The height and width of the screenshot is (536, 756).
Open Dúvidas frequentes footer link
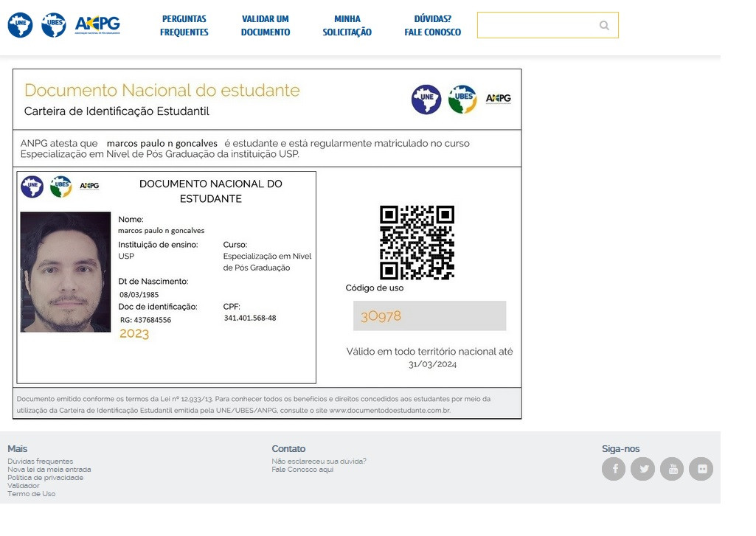coord(41,462)
